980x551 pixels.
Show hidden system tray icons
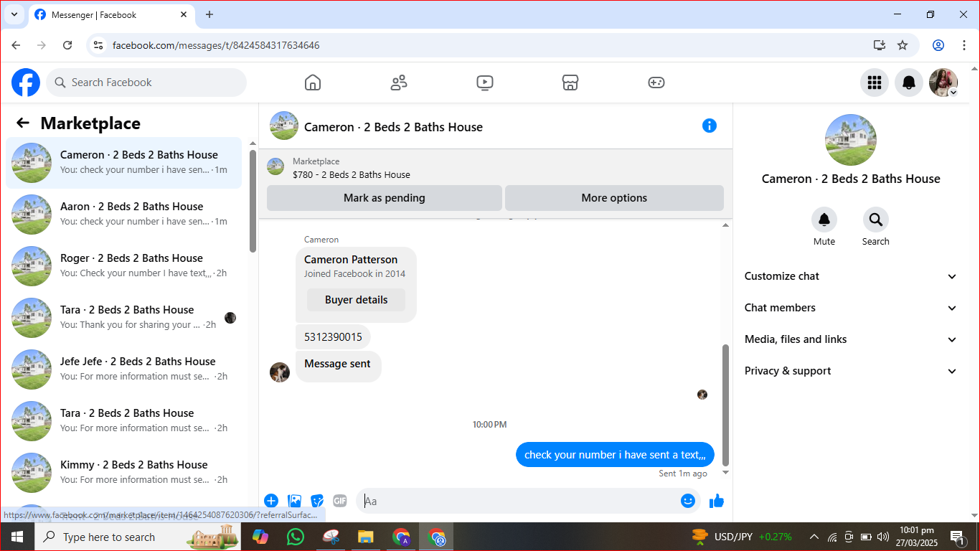click(x=814, y=537)
